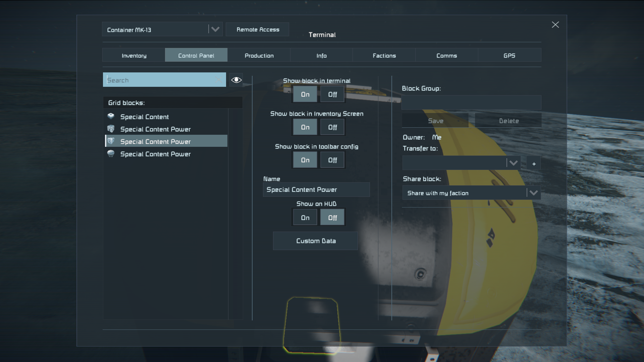Screen dimensions: 644x362
Task: Open the Transfer to dropdown
Action: [513, 163]
